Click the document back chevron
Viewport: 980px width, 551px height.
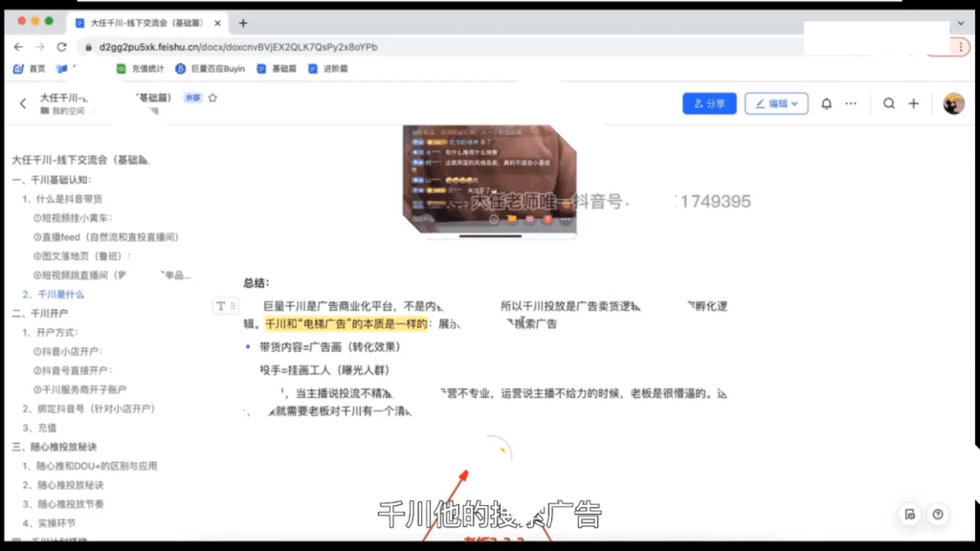tap(23, 103)
